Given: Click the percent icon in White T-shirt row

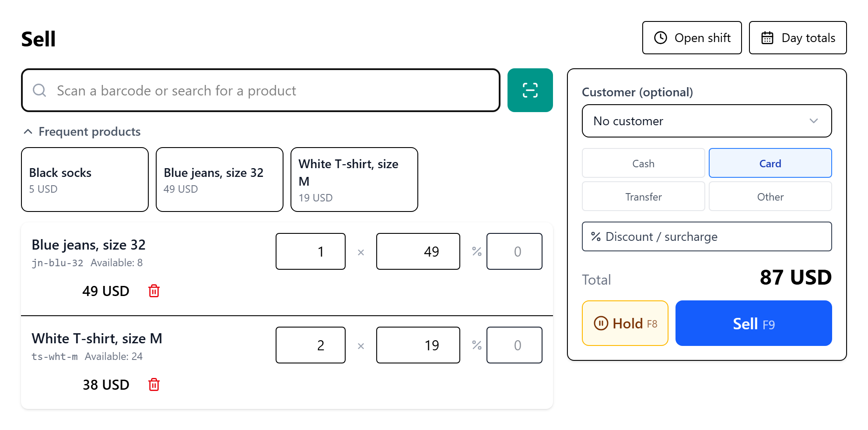Looking at the screenshot, I should (477, 345).
